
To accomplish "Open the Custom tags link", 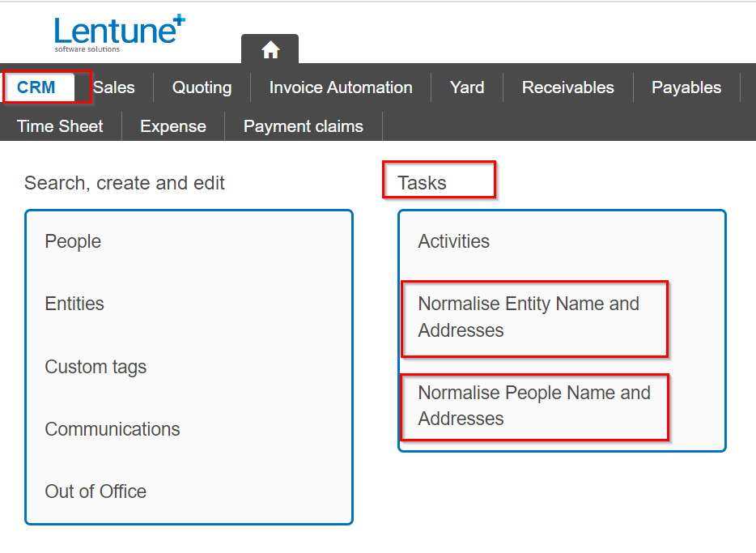I will [x=96, y=367].
